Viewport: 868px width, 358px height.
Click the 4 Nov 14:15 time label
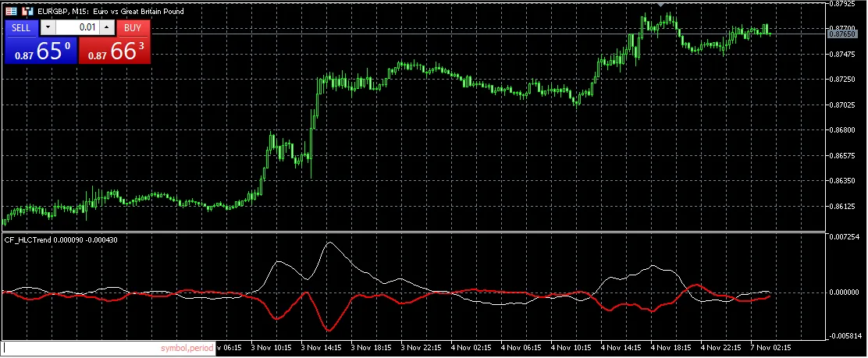pyautogui.click(x=621, y=348)
